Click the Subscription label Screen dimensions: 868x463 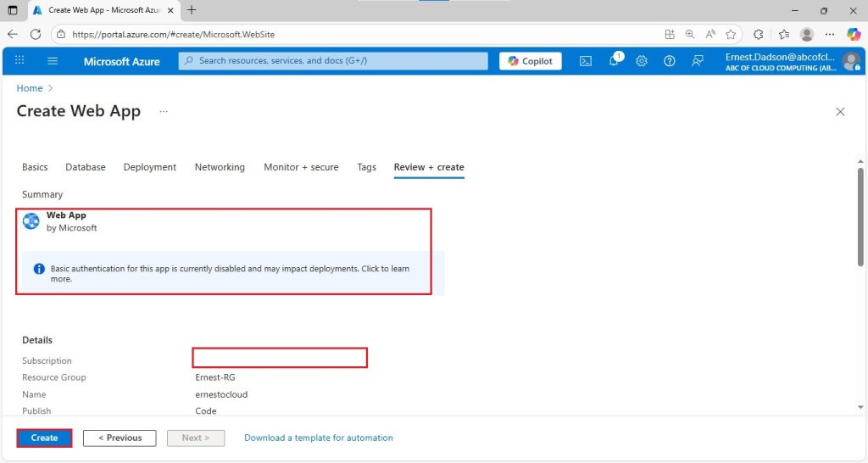pyautogui.click(x=47, y=361)
